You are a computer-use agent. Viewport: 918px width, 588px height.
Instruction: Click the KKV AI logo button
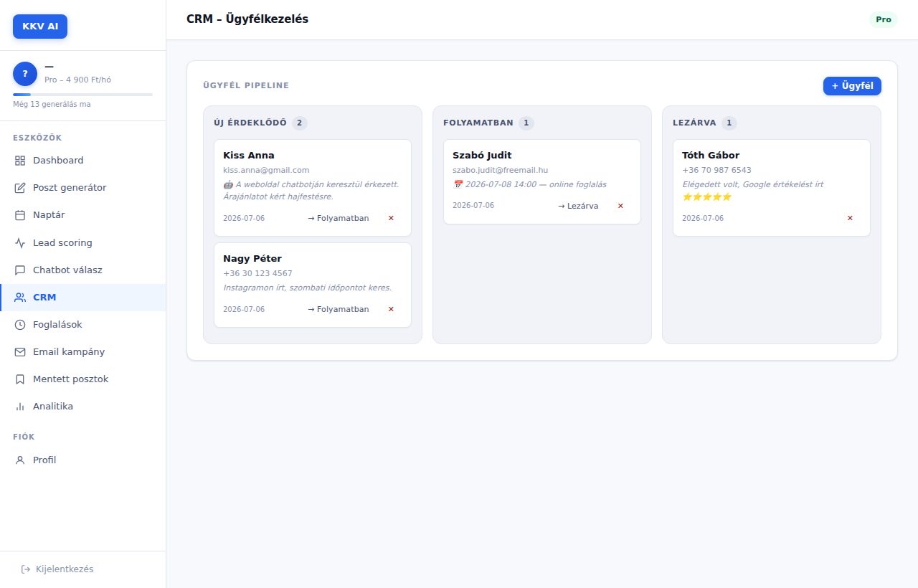(40, 27)
